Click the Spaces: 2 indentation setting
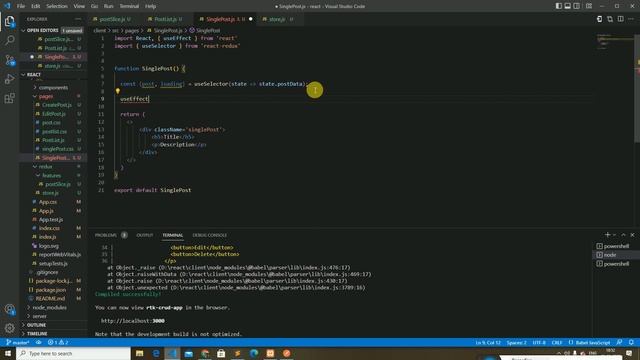The width and height of the screenshot is (640, 360). click(516, 342)
